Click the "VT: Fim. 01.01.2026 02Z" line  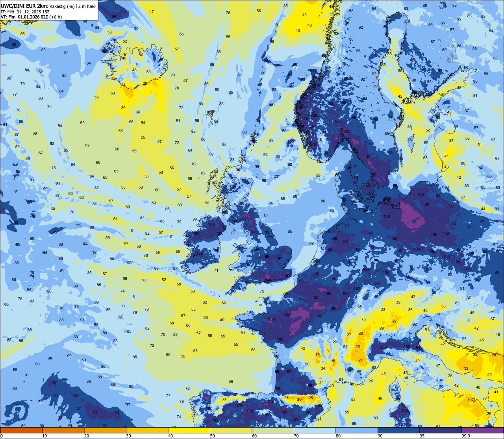tap(24, 17)
